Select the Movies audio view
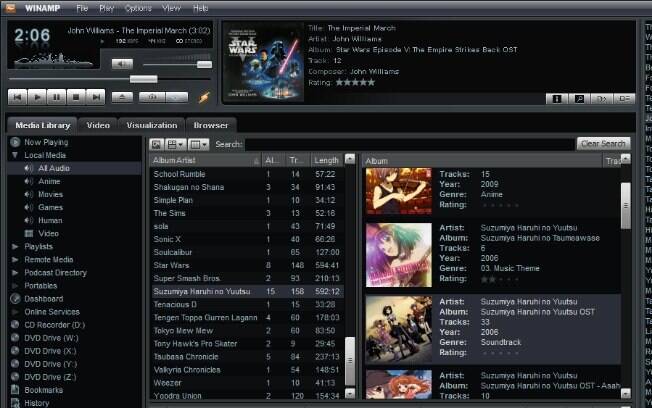652x408 pixels. tap(50, 194)
